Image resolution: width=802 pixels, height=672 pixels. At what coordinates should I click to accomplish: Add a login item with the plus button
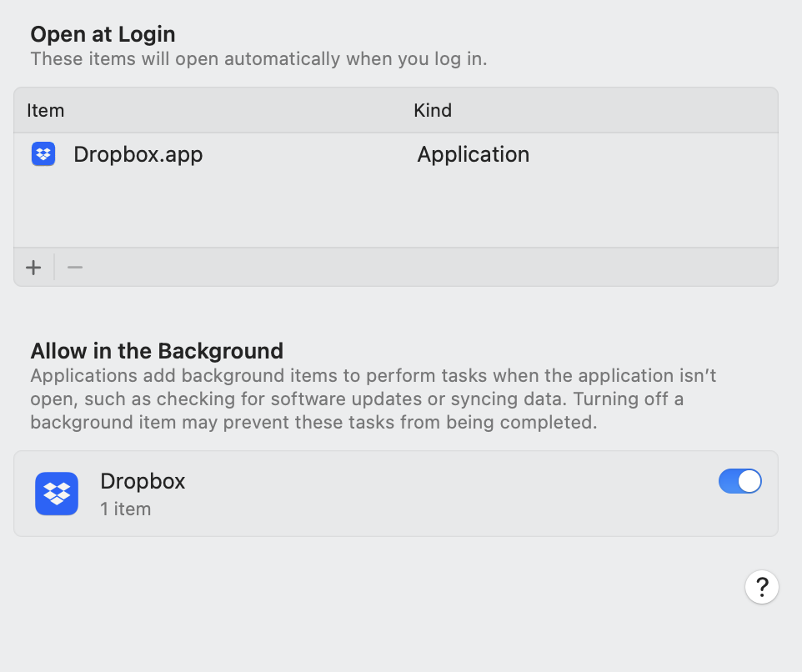click(33, 268)
